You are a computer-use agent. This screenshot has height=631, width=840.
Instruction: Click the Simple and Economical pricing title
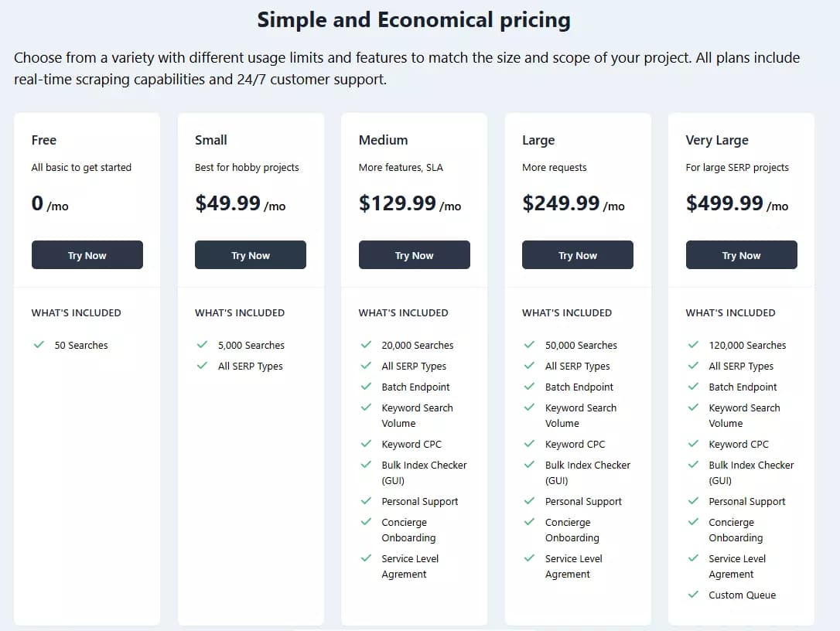pos(413,19)
